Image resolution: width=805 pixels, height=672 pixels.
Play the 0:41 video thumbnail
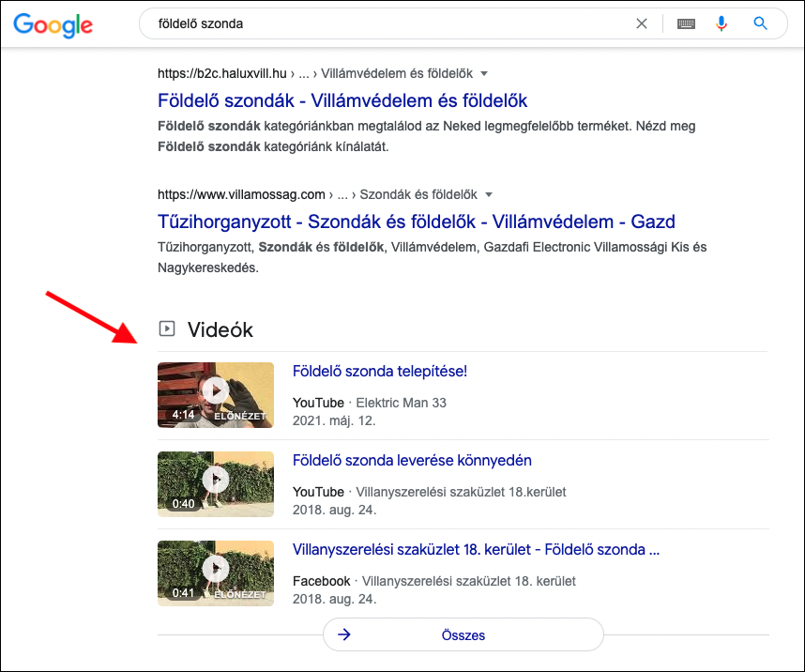tap(216, 573)
